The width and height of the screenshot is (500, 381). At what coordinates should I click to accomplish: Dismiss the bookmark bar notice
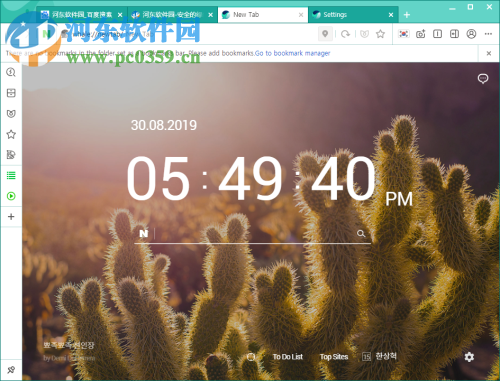pyautogui.click(x=489, y=53)
